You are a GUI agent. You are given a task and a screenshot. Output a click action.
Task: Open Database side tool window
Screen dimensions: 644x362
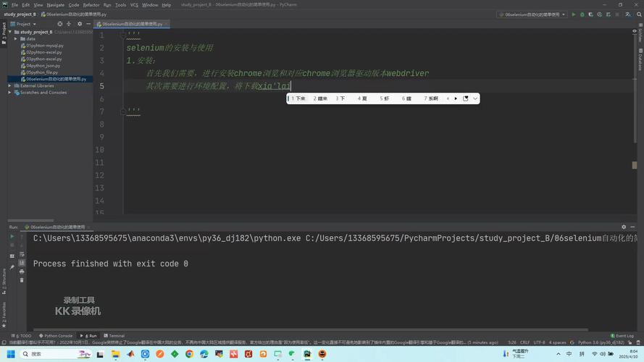tap(640, 59)
